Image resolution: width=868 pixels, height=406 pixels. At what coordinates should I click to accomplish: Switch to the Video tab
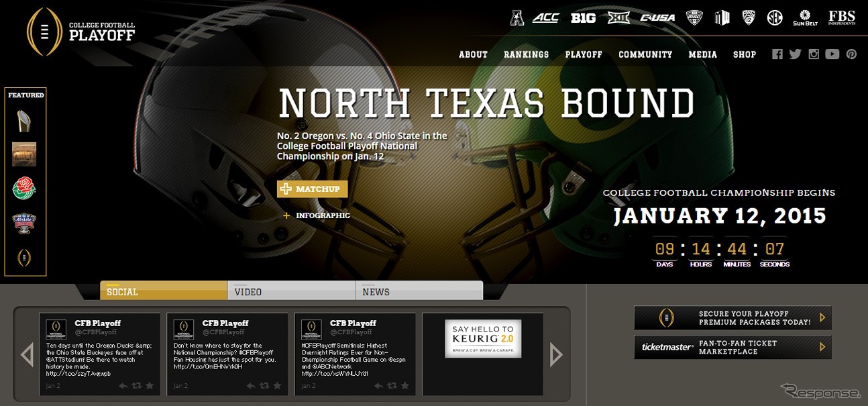[290, 291]
